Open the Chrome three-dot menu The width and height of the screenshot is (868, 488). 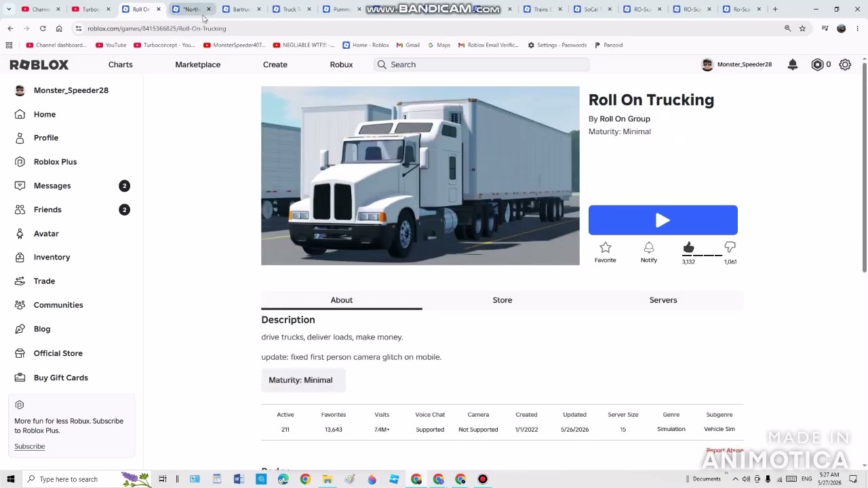[x=857, y=28]
